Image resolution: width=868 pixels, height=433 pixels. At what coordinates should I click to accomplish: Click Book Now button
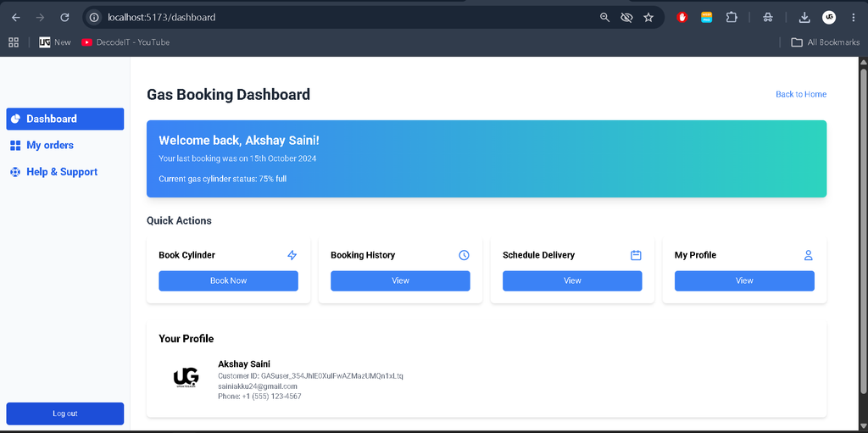[229, 280]
